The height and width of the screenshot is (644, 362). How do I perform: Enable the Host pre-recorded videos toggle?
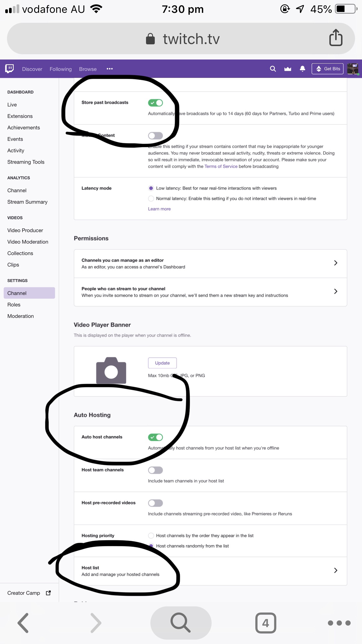155,503
